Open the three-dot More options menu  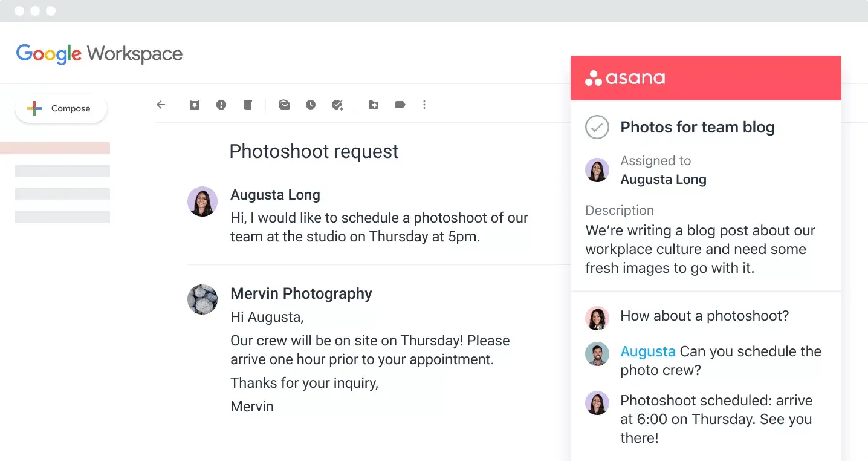tap(424, 105)
